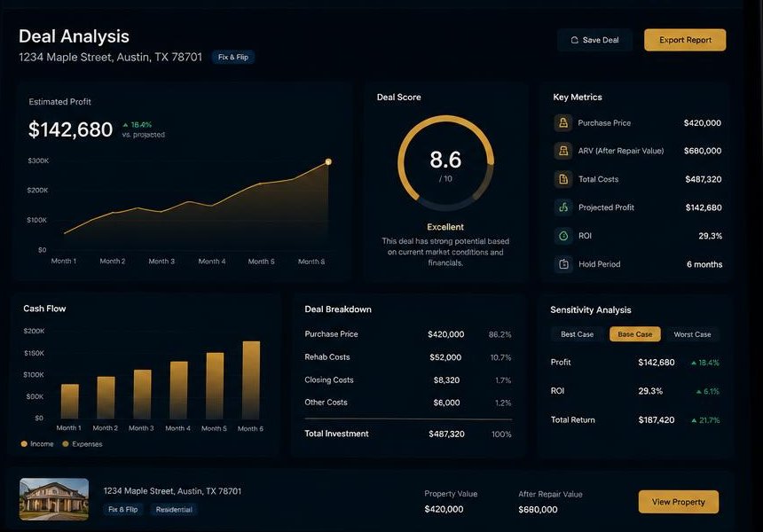Click the profit chart end-point marker
This screenshot has width=763, height=532.
(x=328, y=162)
